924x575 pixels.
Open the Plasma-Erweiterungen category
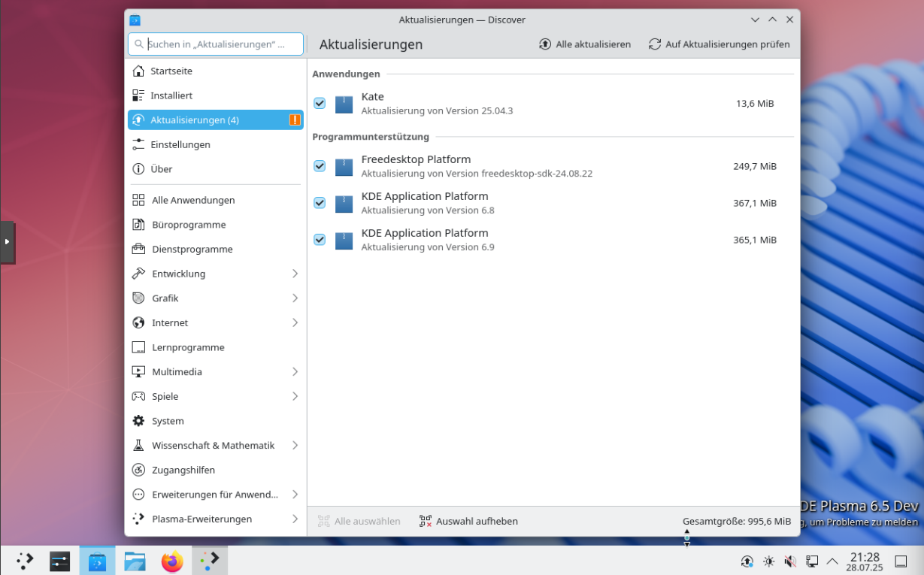tap(216, 519)
